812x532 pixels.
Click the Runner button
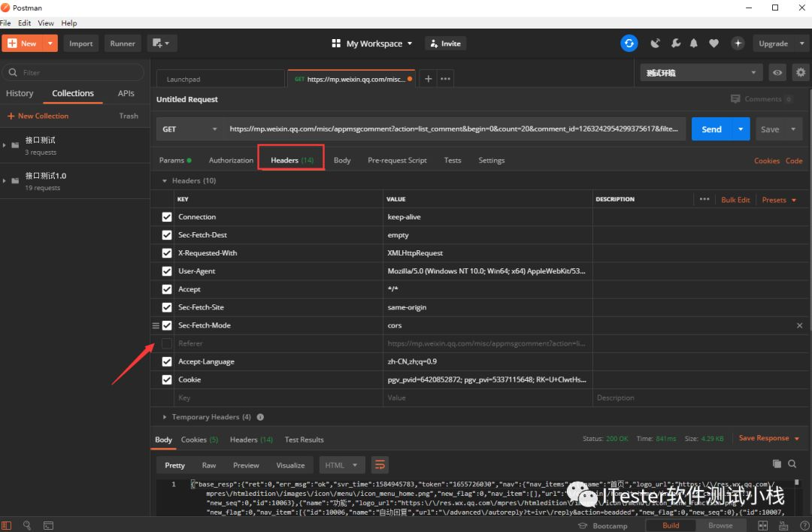tap(123, 44)
